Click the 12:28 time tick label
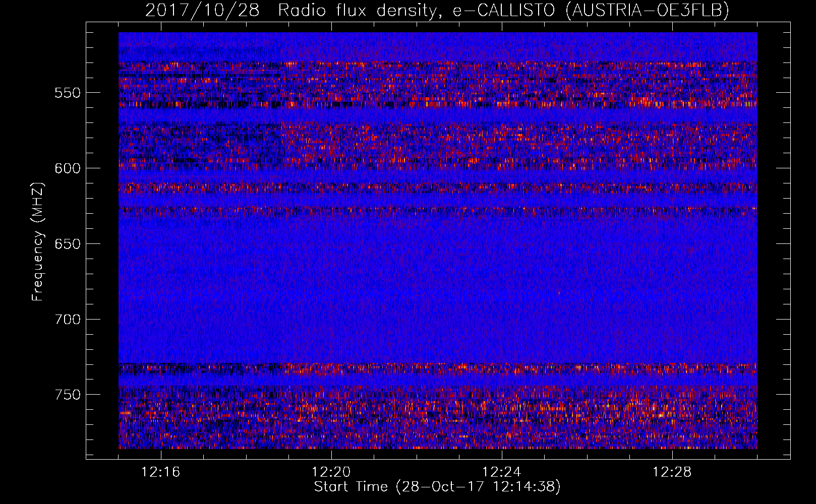816x504 pixels. [672, 472]
